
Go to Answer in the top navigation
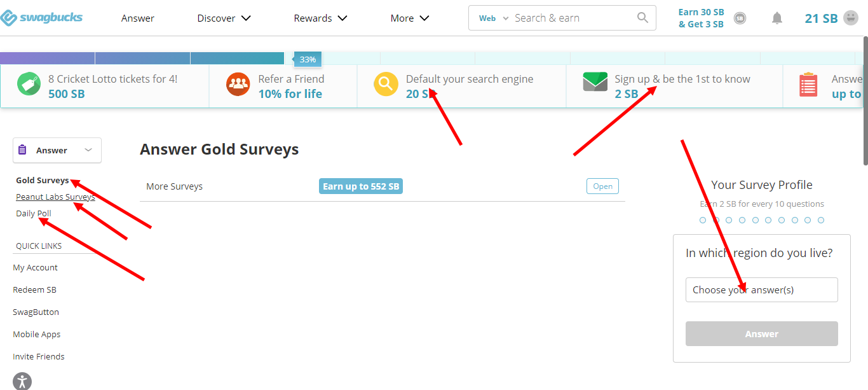138,18
